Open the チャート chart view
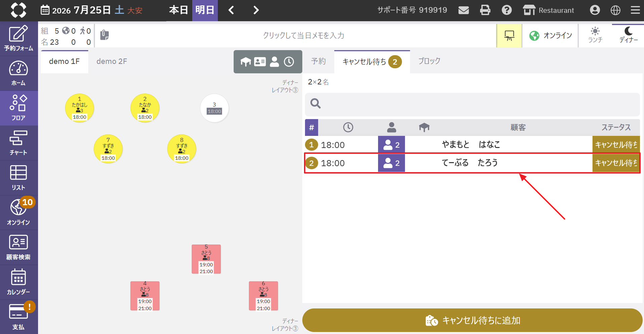 (19, 143)
